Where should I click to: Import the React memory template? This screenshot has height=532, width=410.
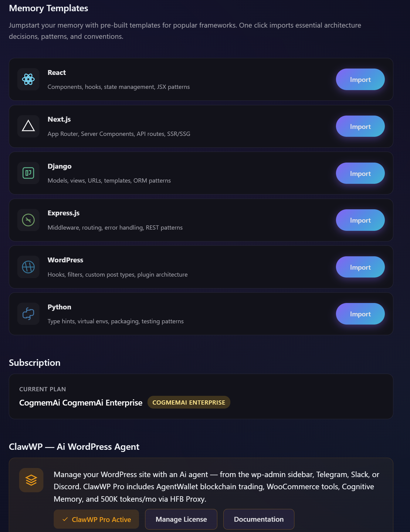coord(360,79)
